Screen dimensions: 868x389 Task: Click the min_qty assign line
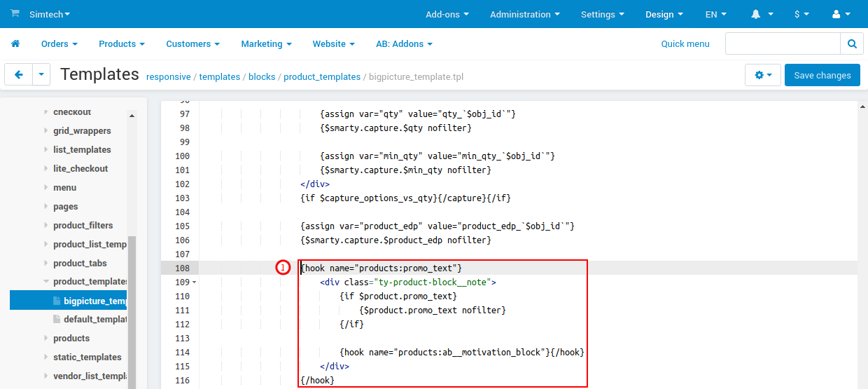[437, 156]
